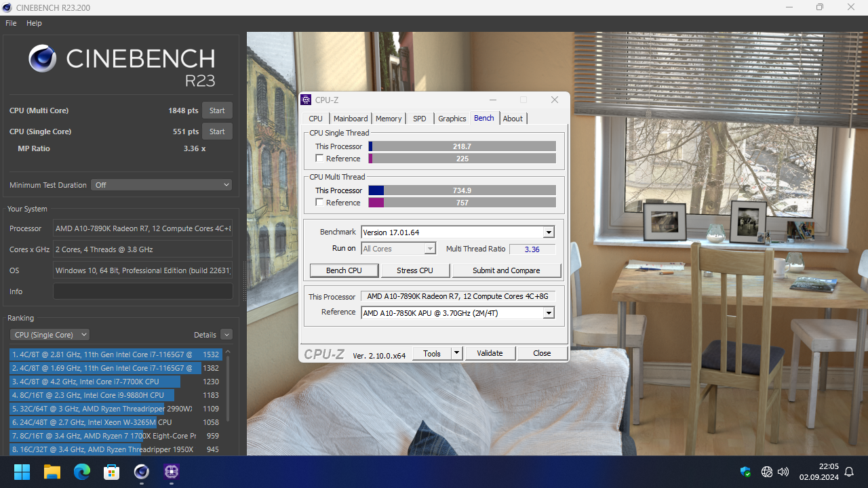Enable the Reference checkbox under CPU Multi Thread

(319, 202)
